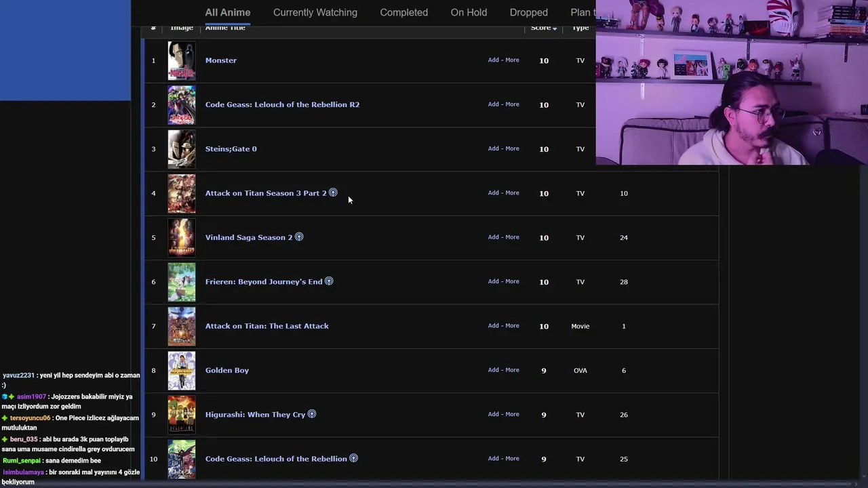The height and width of the screenshot is (488, 868).
Task: Open airing icon beside Attack on Titan Season 3 Part 2
Action: [333, 192]
